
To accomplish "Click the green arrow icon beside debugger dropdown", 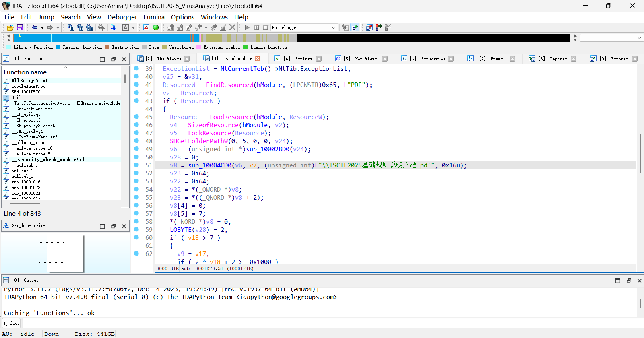I will click(355, 27).
